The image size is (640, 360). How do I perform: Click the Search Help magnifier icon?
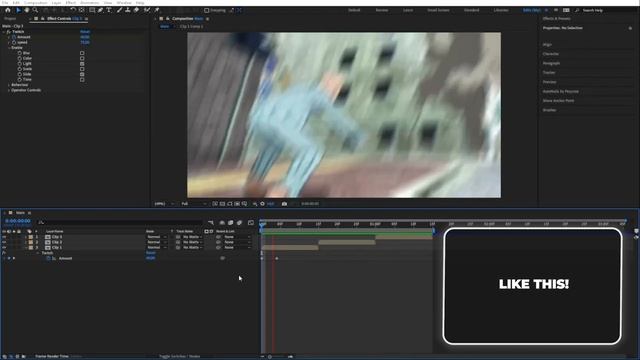point(577,10)
